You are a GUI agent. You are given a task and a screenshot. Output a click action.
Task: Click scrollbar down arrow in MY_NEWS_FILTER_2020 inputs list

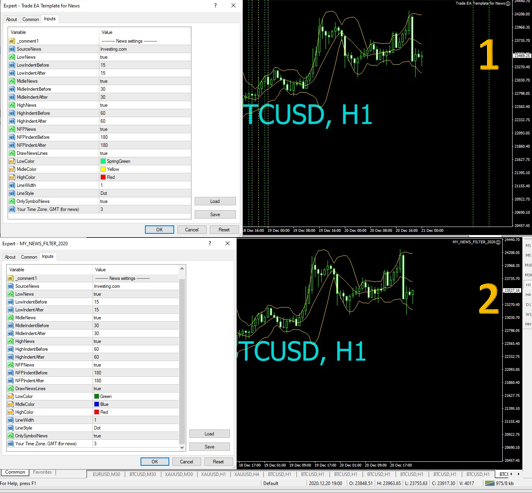(x=182, y=447)
